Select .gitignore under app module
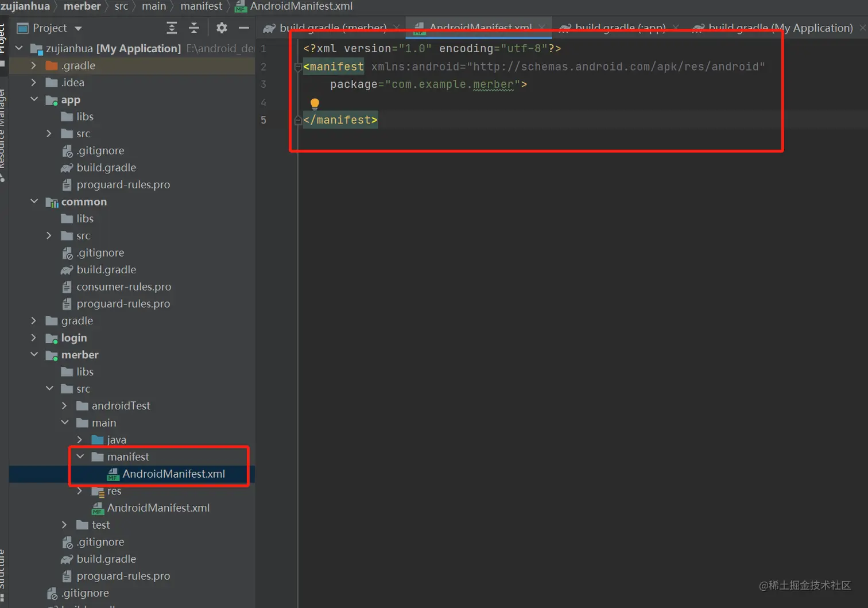Image resolution: width=868 pixels, height=608 pixels. tap(100, 151)
